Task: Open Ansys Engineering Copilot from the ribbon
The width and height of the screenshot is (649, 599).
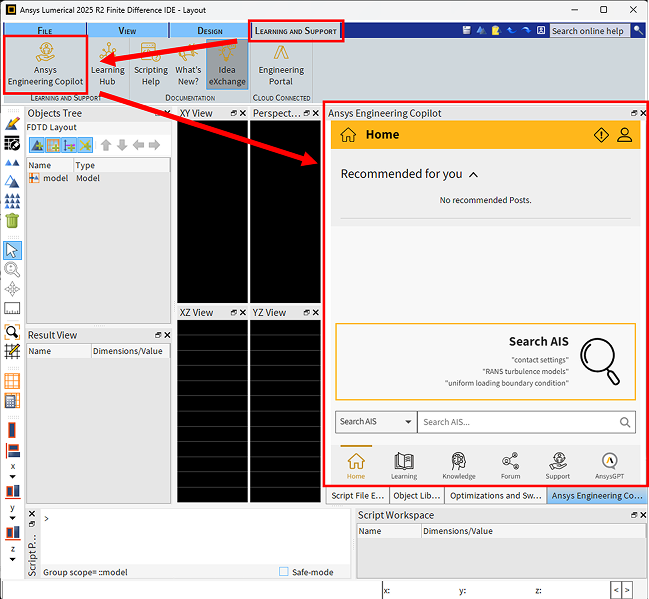Action: pos(45,64)
